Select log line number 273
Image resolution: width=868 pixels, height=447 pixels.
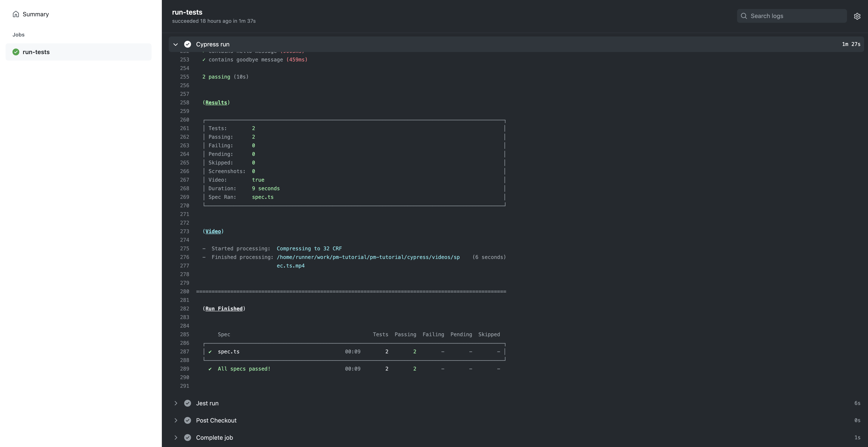[184, 231]
